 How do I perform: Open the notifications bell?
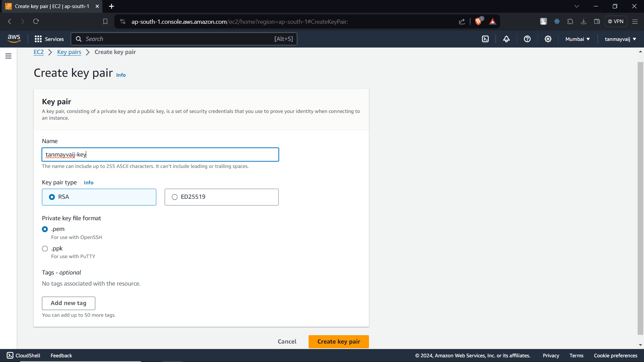pyautogui.click(x=506, y=39)
